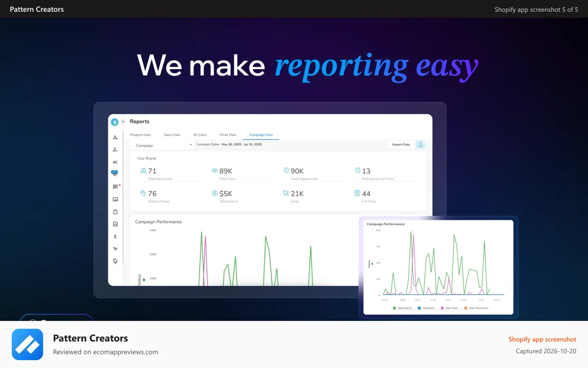Image resolution: width=588 pixels, height=368 pixels.
Task: Click the 21K Clicks value
Action: click(x=297, y=194)
